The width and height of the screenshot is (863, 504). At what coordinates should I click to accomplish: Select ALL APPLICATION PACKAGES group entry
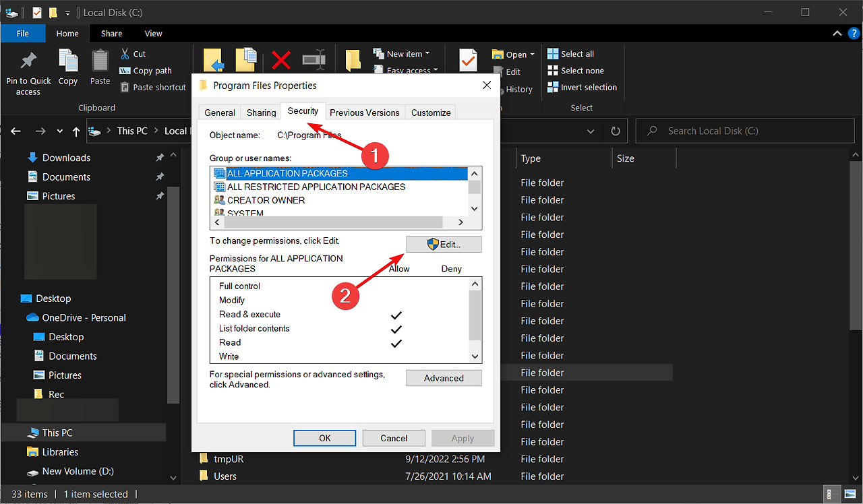click(x=340, y=173)
